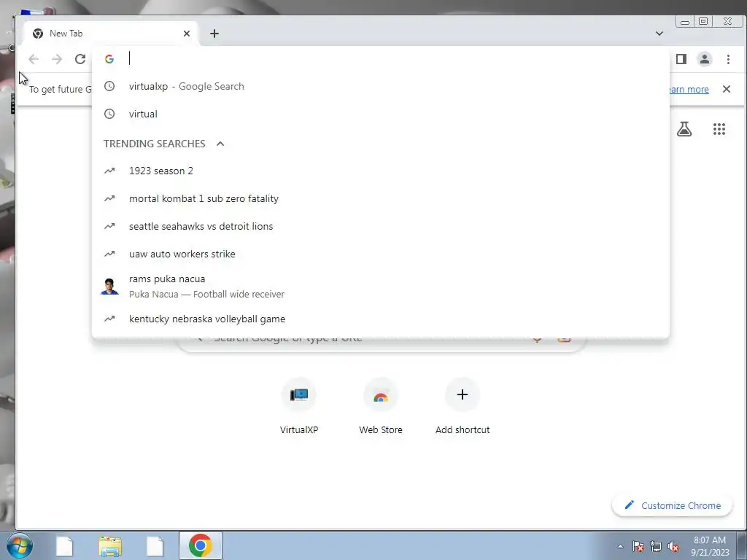
Task: Activate the New Tab tab
Action: [x=111, y=34]
